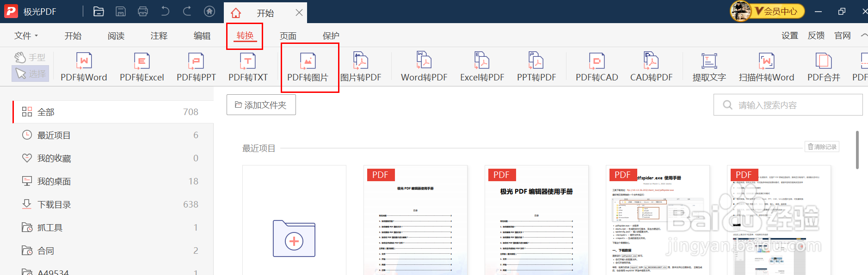Click the 添加文件夹 button

tap(261, 105)
